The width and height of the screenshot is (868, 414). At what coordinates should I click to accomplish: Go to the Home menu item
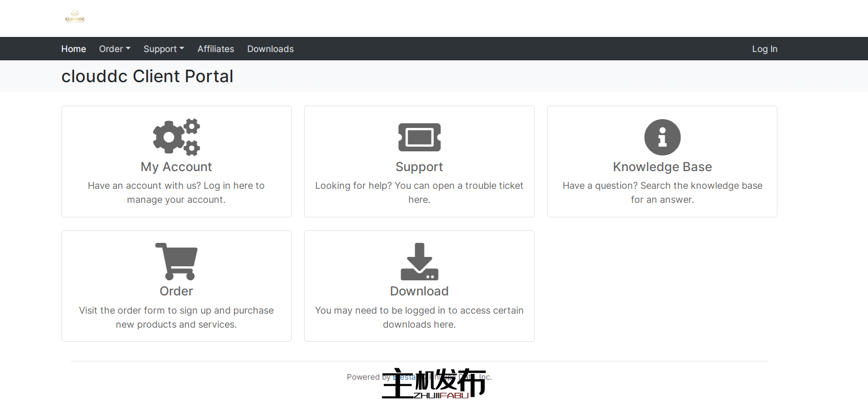tap(73, 49)
